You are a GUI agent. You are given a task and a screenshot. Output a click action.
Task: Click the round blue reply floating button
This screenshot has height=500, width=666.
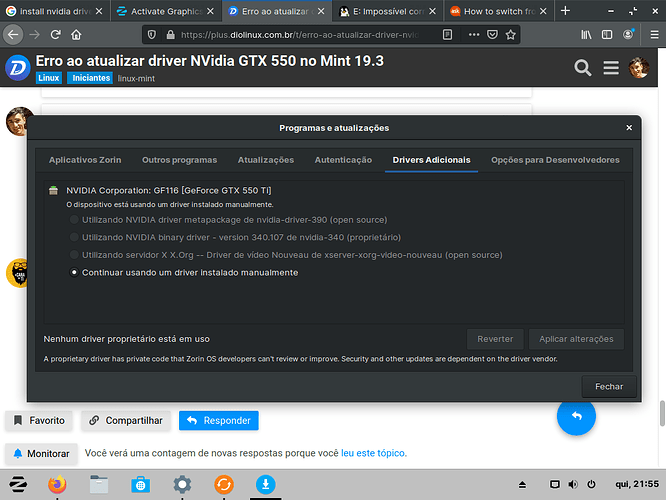576,416
